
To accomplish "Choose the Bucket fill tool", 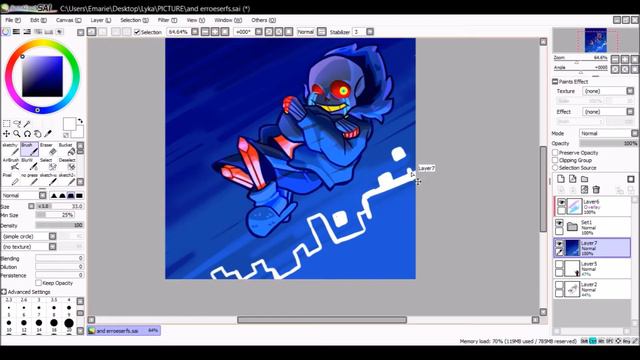I will pos(67,149).
